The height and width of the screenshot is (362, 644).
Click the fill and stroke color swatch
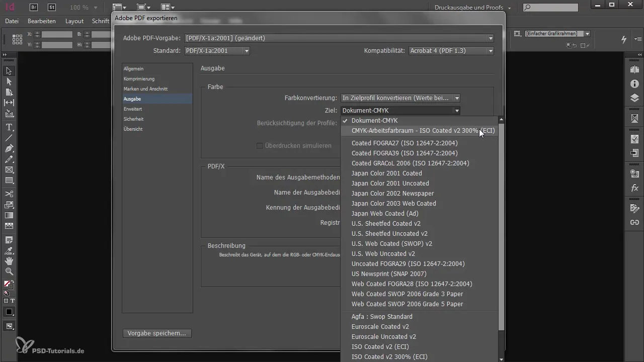[9, 285]
